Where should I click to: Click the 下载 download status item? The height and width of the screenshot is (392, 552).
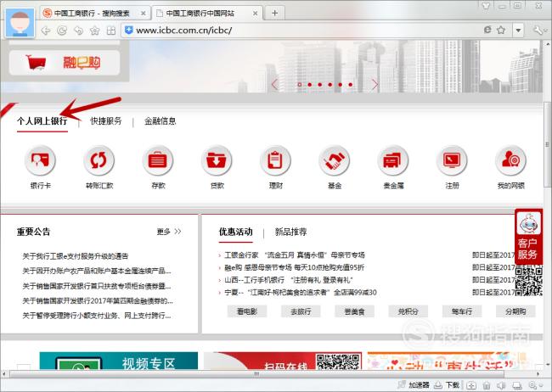tap(447, 385)
